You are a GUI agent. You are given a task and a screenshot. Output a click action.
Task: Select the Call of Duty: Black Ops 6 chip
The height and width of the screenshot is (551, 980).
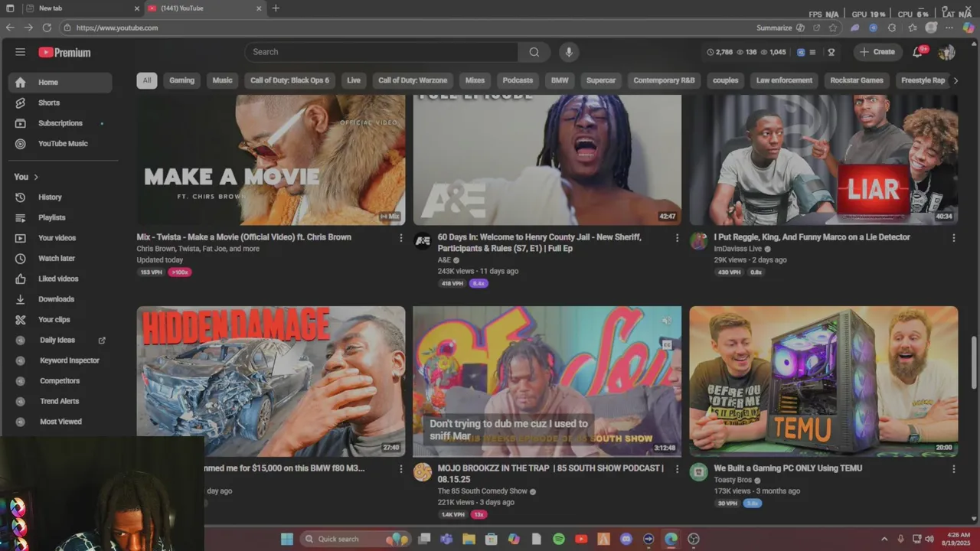pos(289,80)
